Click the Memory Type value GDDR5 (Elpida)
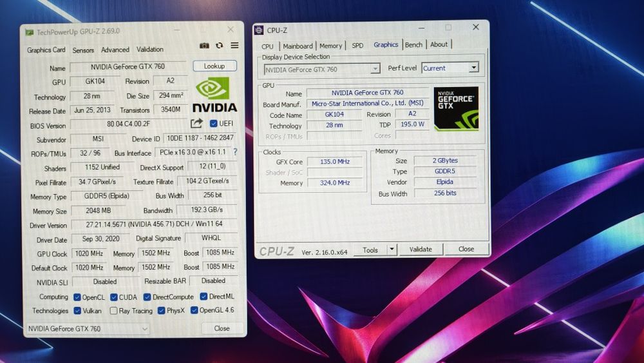This screenshot has width=644, height=363. pos(107,196)
